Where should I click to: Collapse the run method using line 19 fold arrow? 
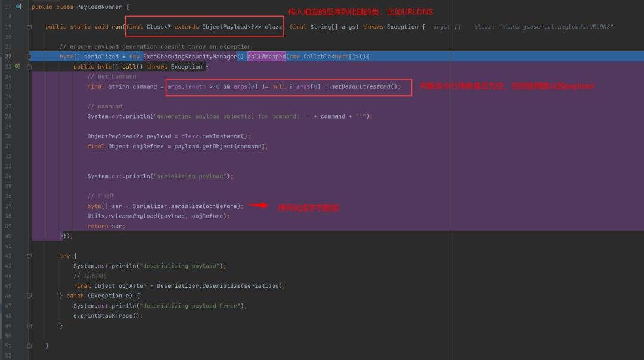coord(28,26)
